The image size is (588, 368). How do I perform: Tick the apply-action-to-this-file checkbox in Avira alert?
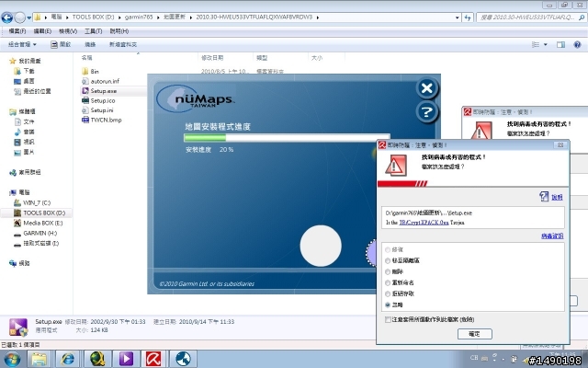tap(388, 319)
